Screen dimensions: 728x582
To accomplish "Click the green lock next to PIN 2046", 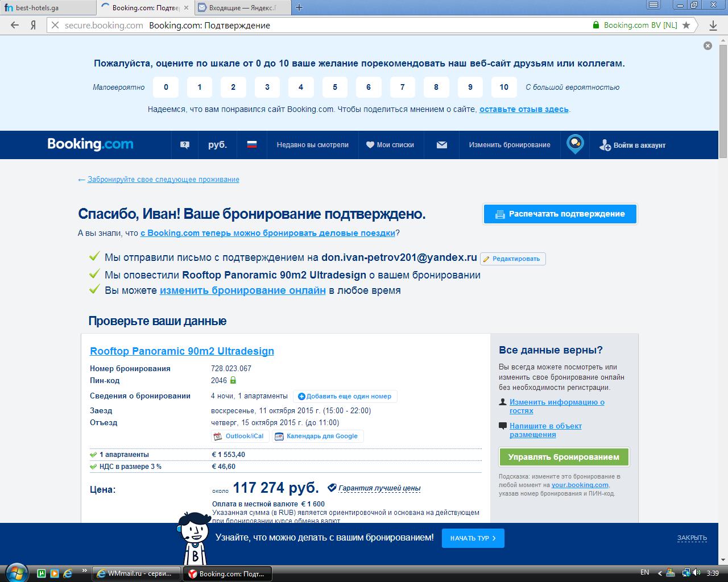I will [233, 380].
